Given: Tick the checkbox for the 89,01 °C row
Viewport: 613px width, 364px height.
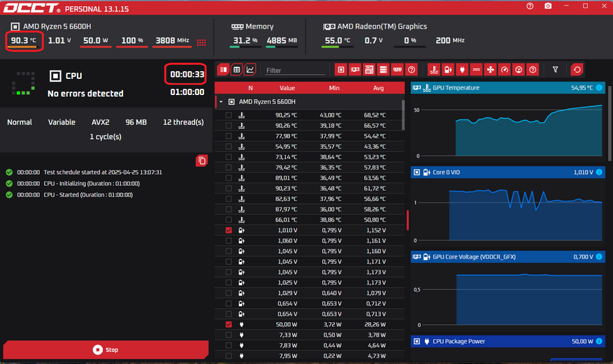Looking at the screenshot, I should tap(229, 177).
